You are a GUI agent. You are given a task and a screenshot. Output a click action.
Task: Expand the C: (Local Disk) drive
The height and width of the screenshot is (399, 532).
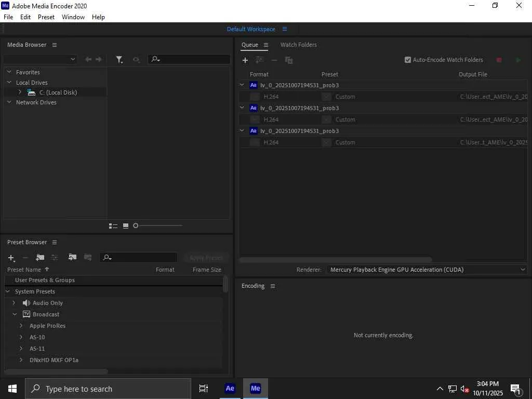pos(20,92)
